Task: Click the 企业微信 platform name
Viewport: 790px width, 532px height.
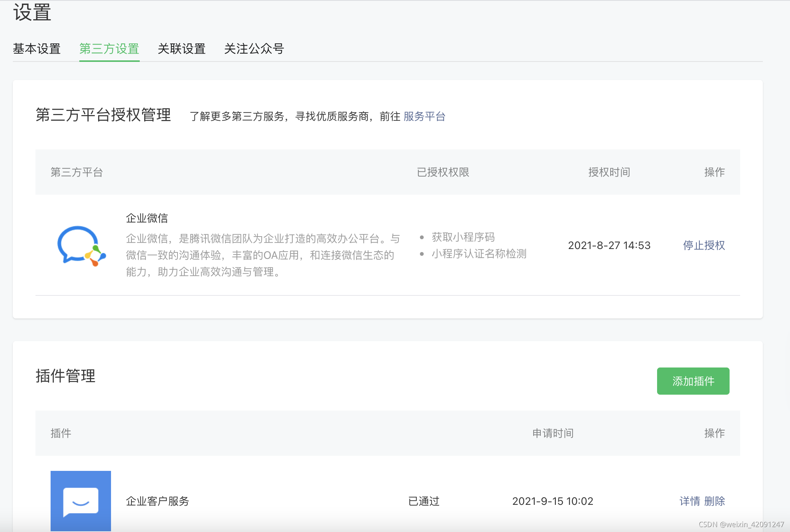Action: click(x=147, y=218)
